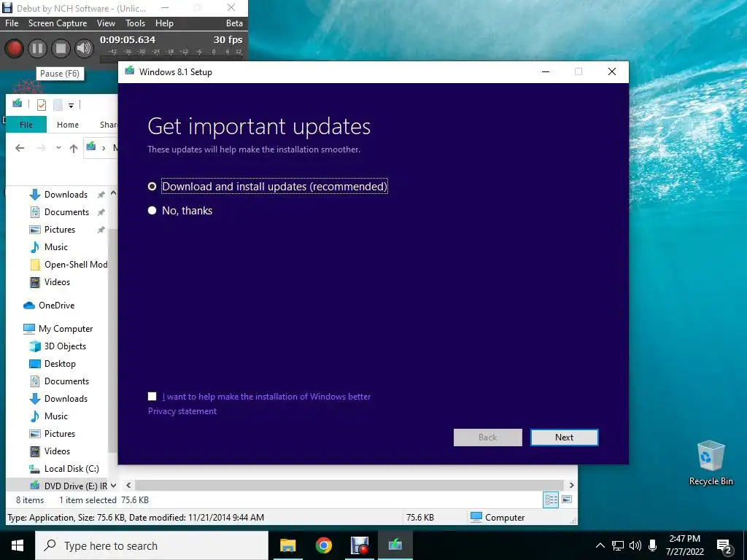Viewport: 747px width, 560px height.
Task: Open File Explorer from the taskbar
Action: [x=287, y=545]
